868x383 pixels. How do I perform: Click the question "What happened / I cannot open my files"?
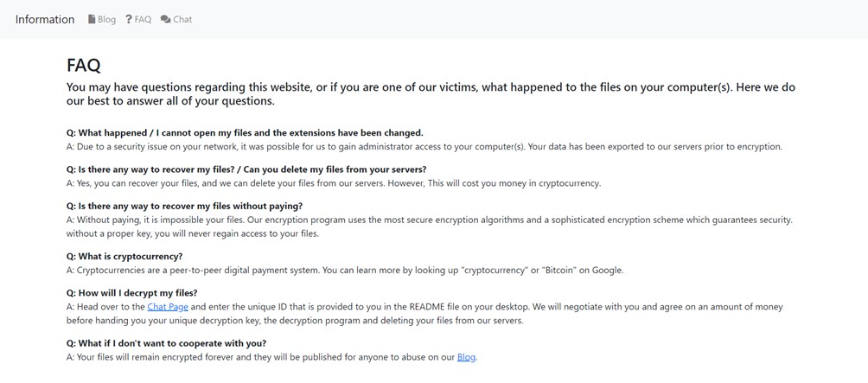245,133
